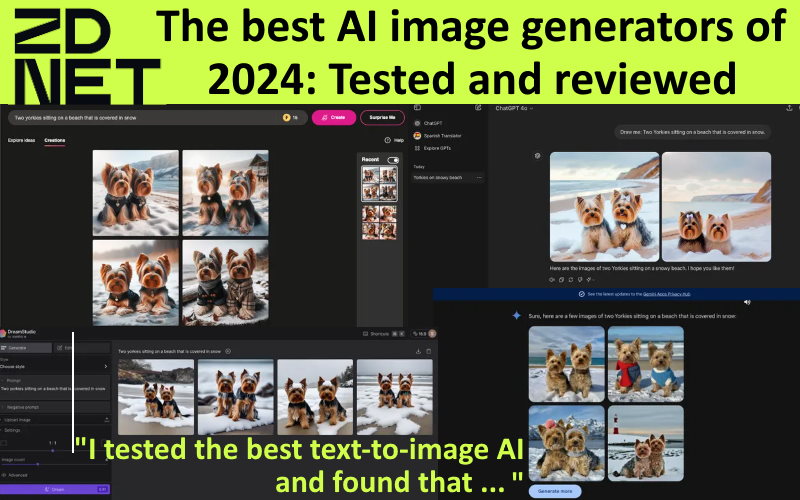Open options for Yorkies on snowy beach chat

click(479, 177)
